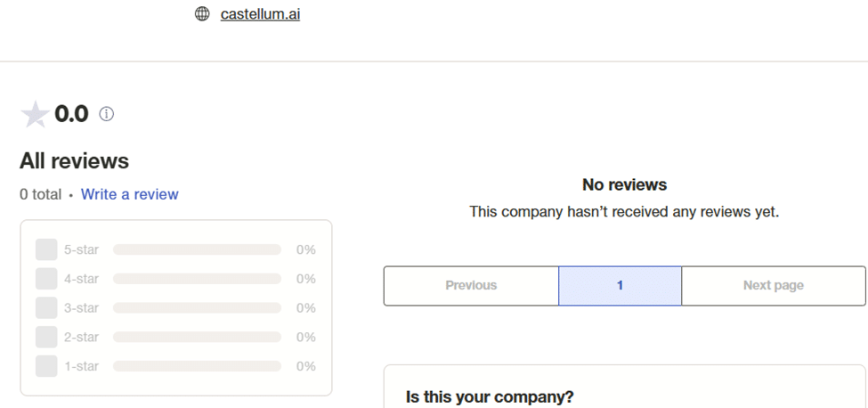
Task: Go to the Previous reviews page
Action: click(x=471, y=286)
